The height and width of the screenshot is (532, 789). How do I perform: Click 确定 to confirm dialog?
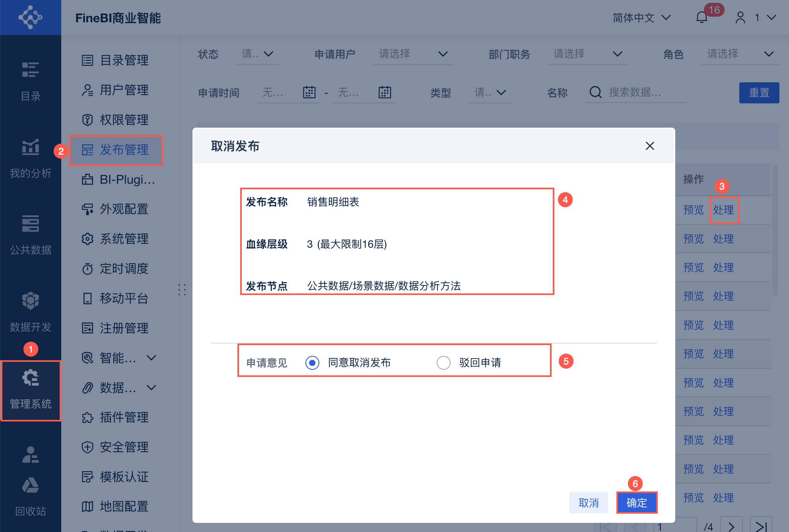[x=636, y=503]
